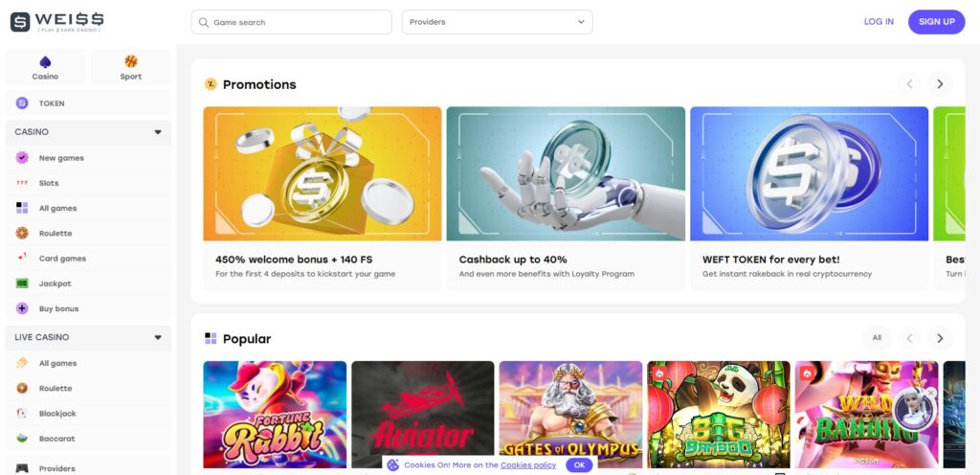Open the Gates of Olympus game
Viewport: 980px width, 475px height.
570,415
